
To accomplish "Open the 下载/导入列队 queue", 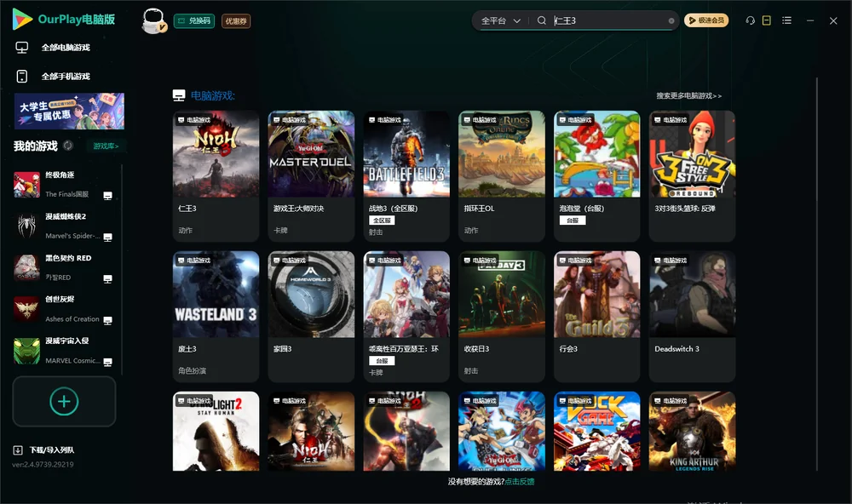I will coord(52,450).
